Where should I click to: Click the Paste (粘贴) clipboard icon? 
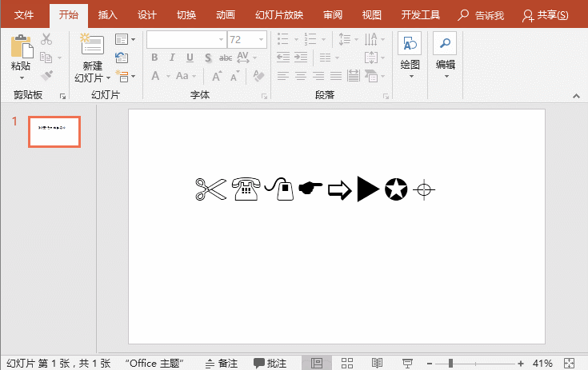22,46
